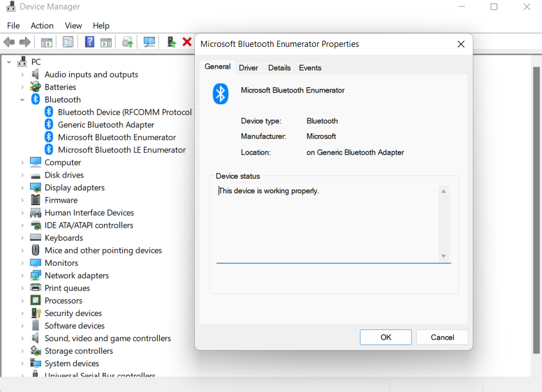The height and width of the screenshot is (392, 542).
Task: Click the computer with green arrow toolbar icon
Action: point(171,42)
